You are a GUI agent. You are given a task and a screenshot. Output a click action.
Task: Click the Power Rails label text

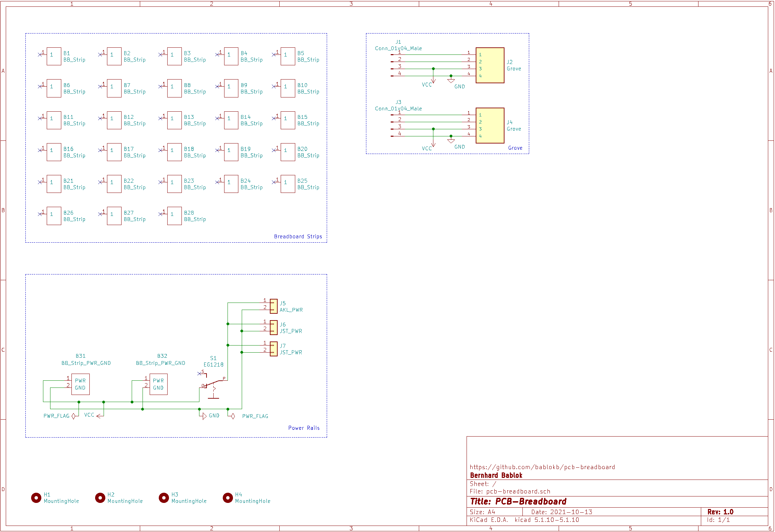point(304,428)
